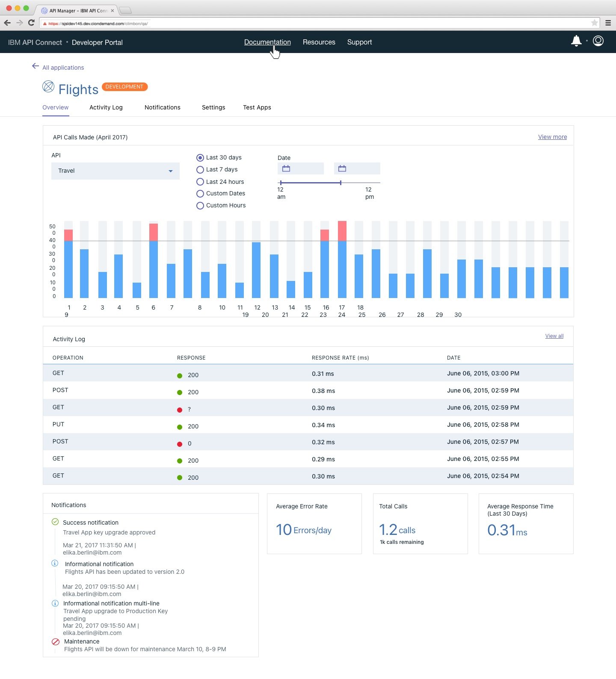Click the end date input field
616x679 pixels.
[x=357, y=168]
